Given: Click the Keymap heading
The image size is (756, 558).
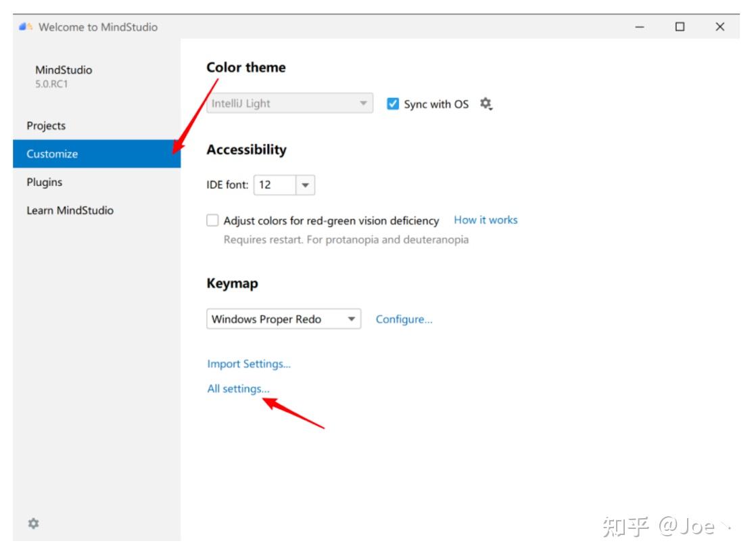Looking at the screenshot, I should click(x=233, y=283).
